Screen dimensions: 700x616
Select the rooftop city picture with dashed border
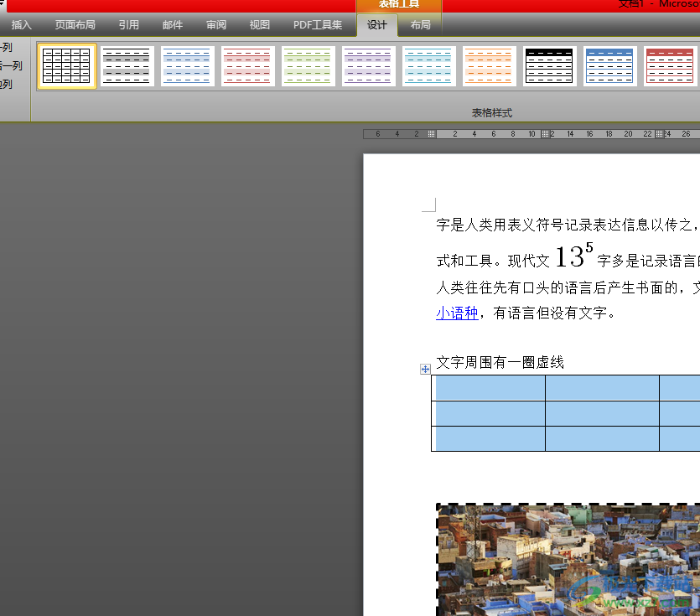[568, 559]
